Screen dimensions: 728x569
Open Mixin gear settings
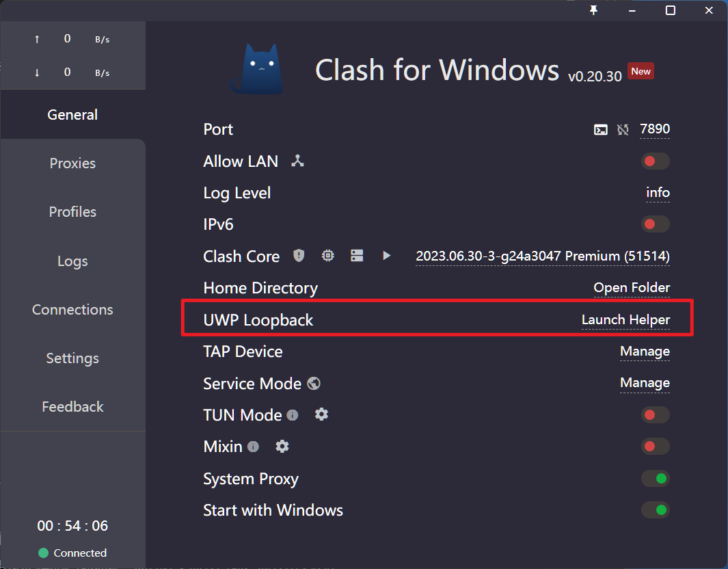click(x=282, y=447)
